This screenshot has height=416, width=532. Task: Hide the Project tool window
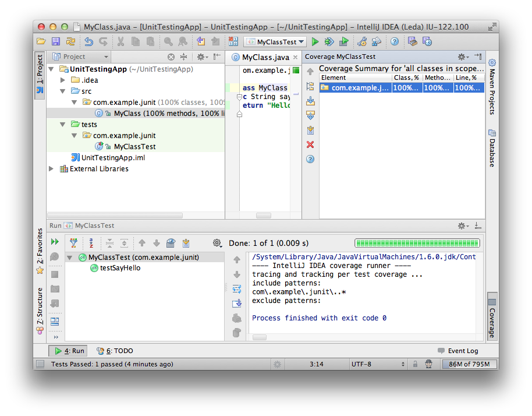pyautogui.click(x=217, y=57)
